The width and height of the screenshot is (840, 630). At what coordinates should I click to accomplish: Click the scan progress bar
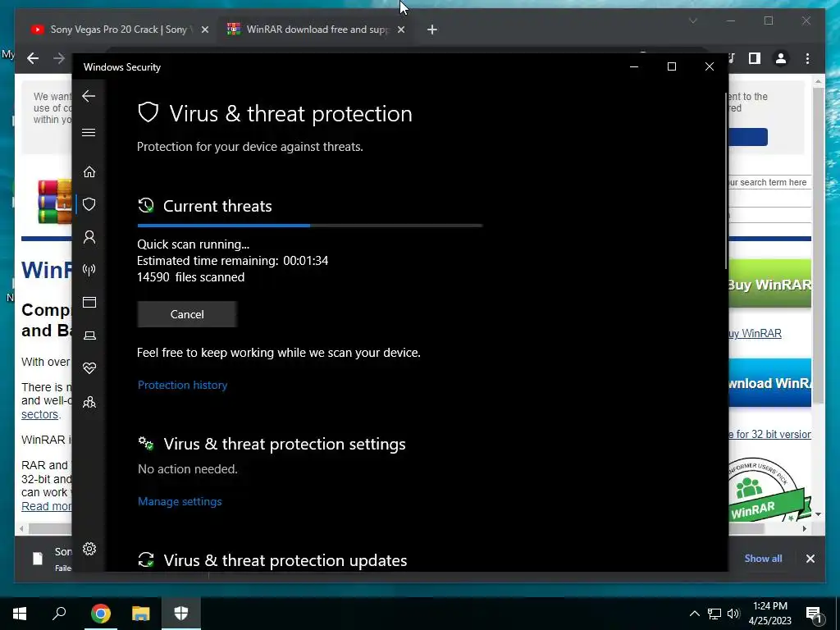point(310,226)
